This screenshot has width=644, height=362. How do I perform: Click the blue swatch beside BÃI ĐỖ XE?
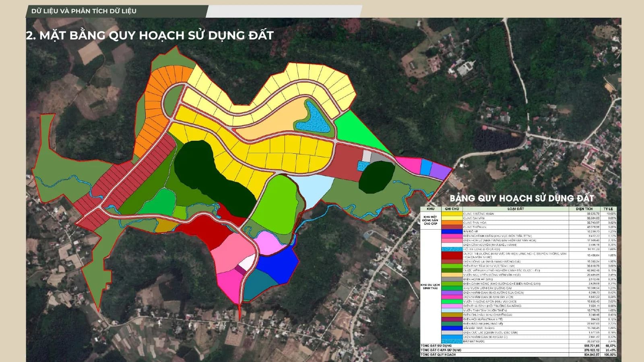452,232
